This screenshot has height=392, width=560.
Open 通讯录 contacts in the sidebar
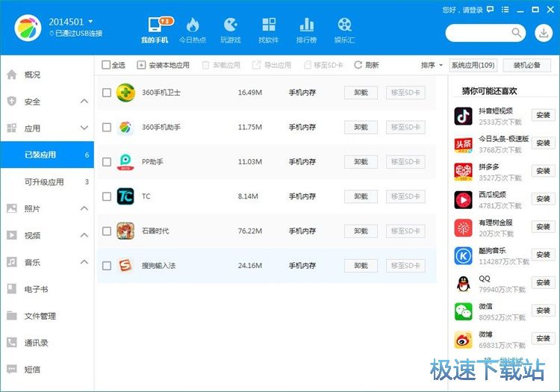click(47, 343)
